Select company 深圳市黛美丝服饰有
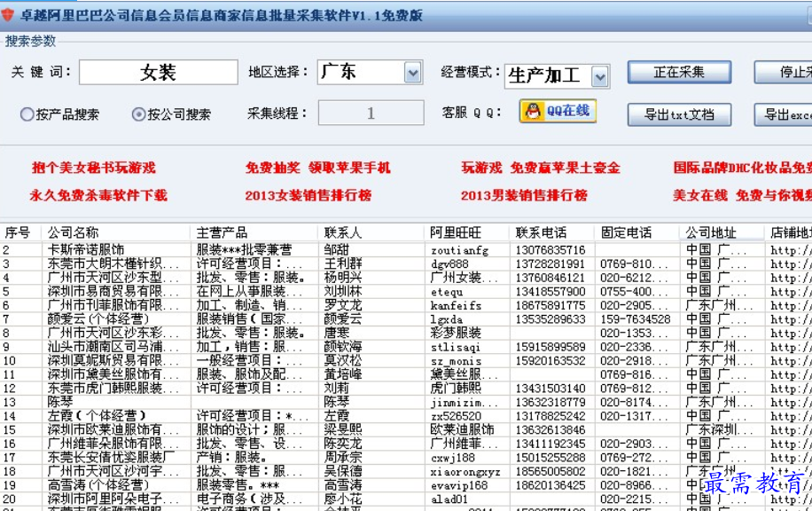Screen dimensions: 812x511 click(113, 374)
